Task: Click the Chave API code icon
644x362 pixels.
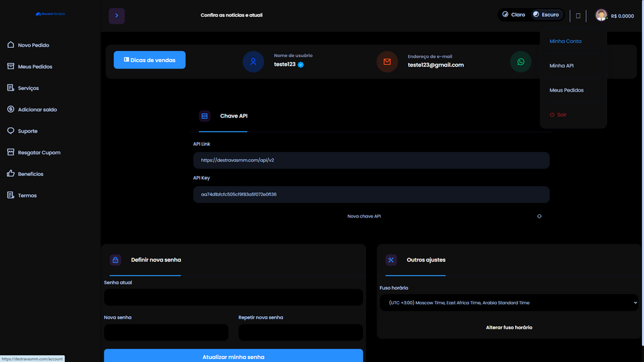Action: coord(204,116)
